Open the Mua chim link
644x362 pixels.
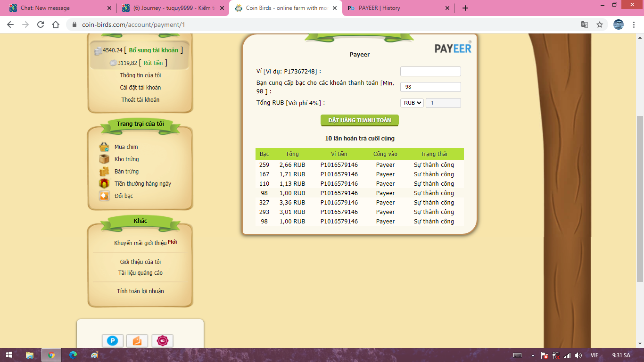126,147
